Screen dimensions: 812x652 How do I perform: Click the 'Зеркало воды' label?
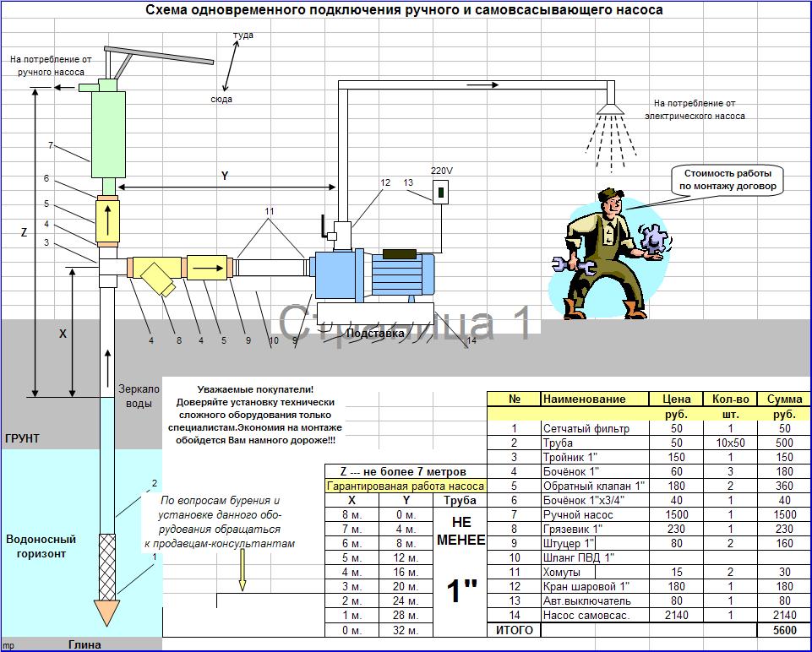point(139,396)
